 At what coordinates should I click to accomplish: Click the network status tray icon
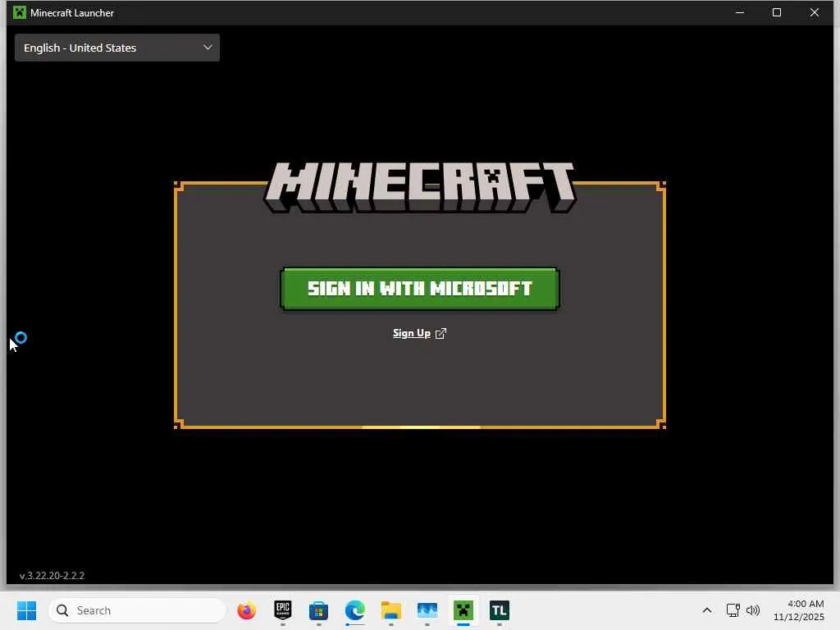(733, 610)
